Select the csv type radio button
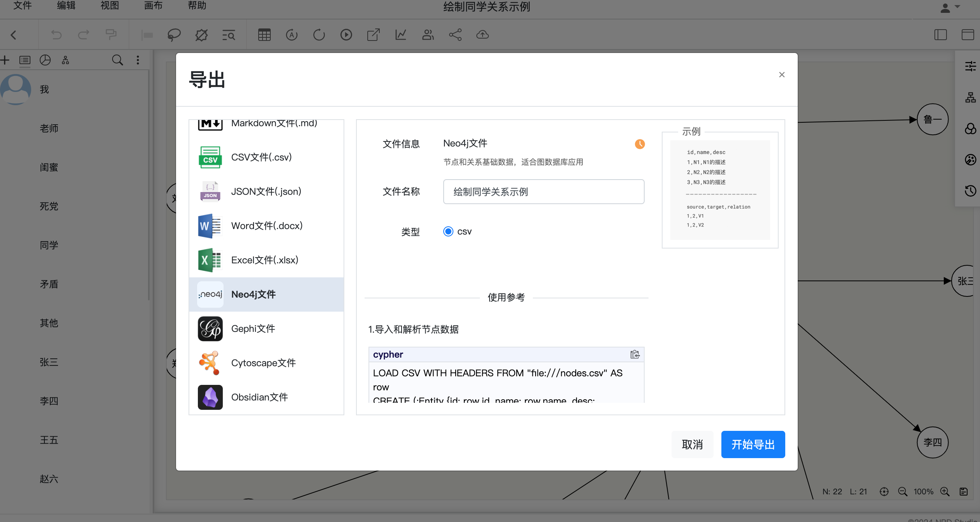980x522 pixels. point(448,231)
